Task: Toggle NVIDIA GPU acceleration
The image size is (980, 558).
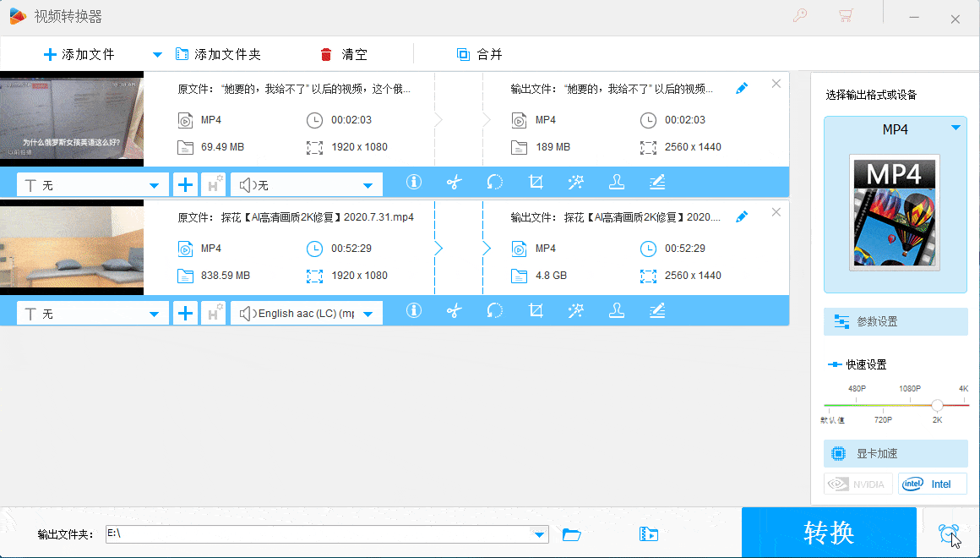Action: pyautogui.click(x=857, y=483)
